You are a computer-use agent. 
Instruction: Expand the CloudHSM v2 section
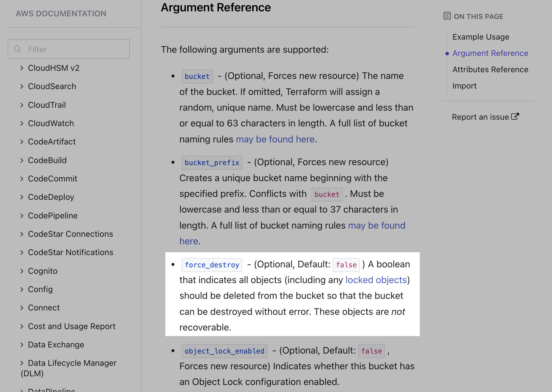coord(22,68)
